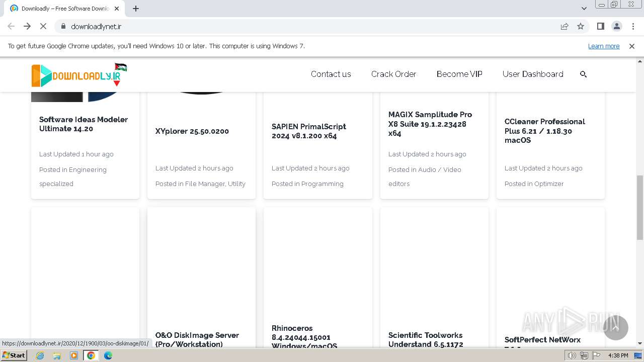Open Windows Explorer folder in taskbar
Screen dimensions: 644x362
click(x=57, y=355)
